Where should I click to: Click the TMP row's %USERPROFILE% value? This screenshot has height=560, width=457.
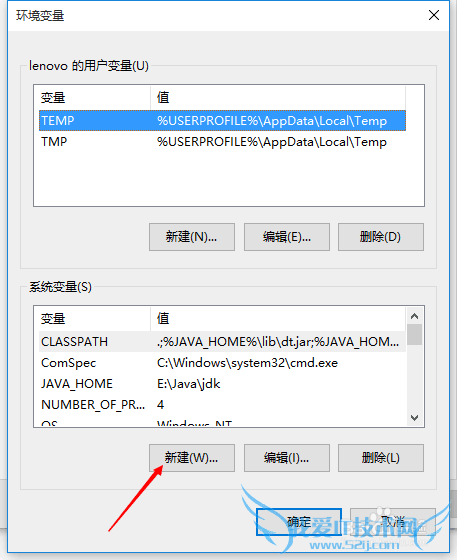click(272, 142)
